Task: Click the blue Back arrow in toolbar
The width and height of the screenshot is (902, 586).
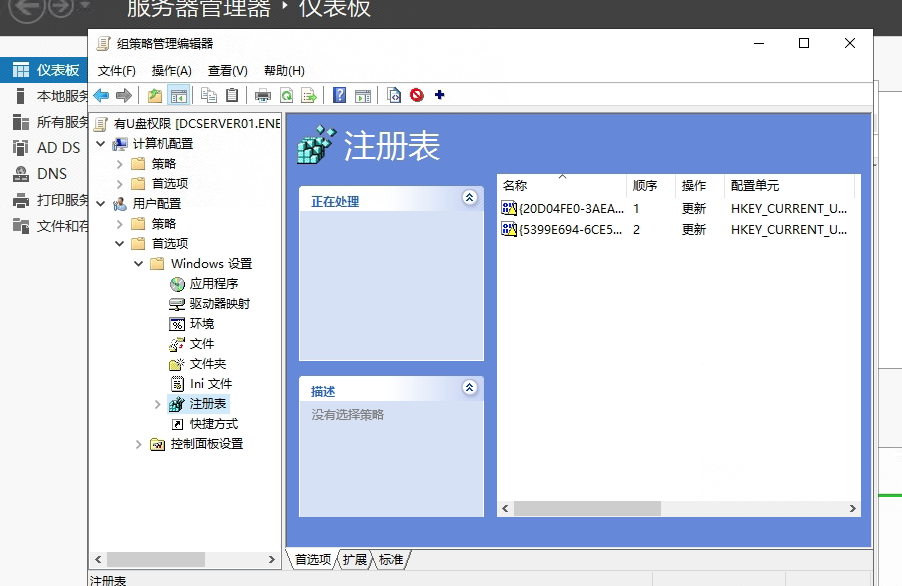Action: click(101, 95)
